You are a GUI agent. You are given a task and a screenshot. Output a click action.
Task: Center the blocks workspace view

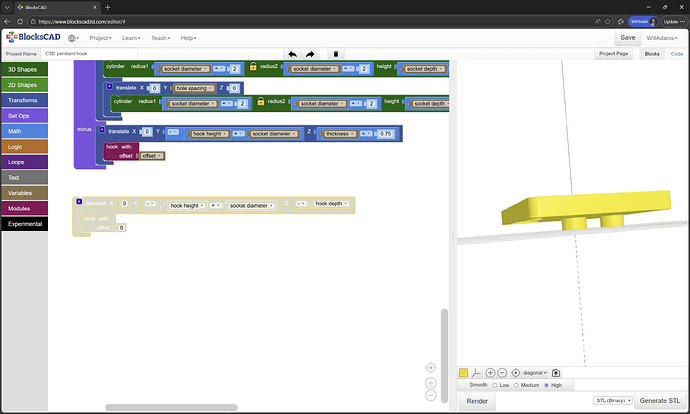431,367
